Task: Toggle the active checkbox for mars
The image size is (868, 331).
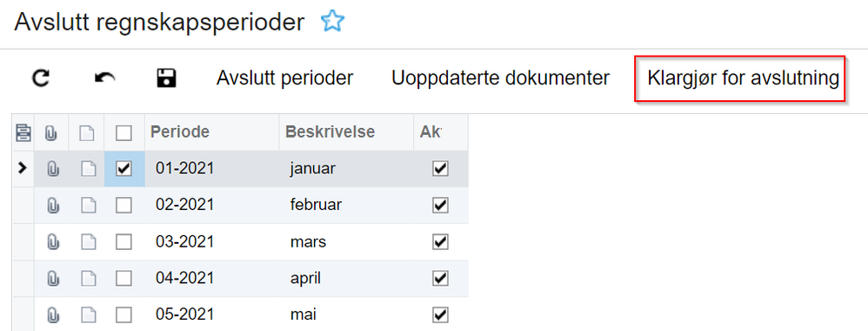Action: pyautogui.click(x=441, y=242)
